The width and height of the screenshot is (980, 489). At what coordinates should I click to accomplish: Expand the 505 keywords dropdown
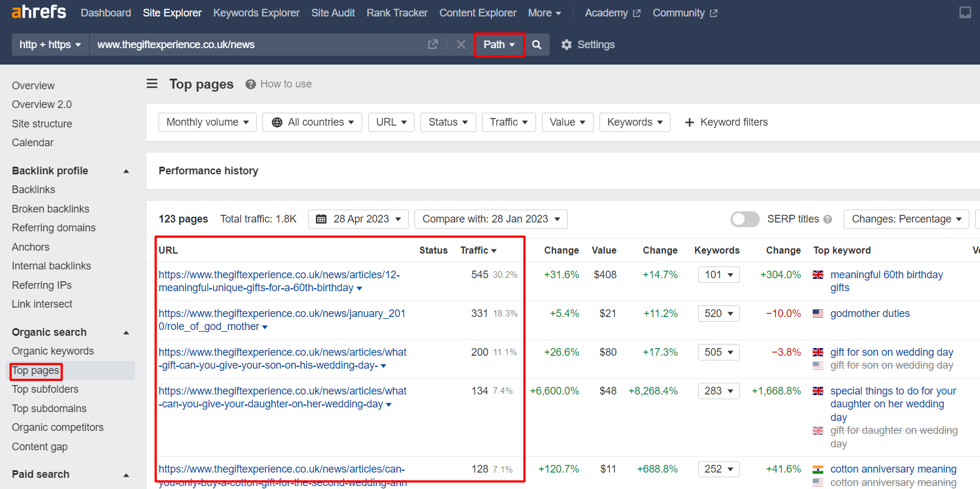pos(719,352)
